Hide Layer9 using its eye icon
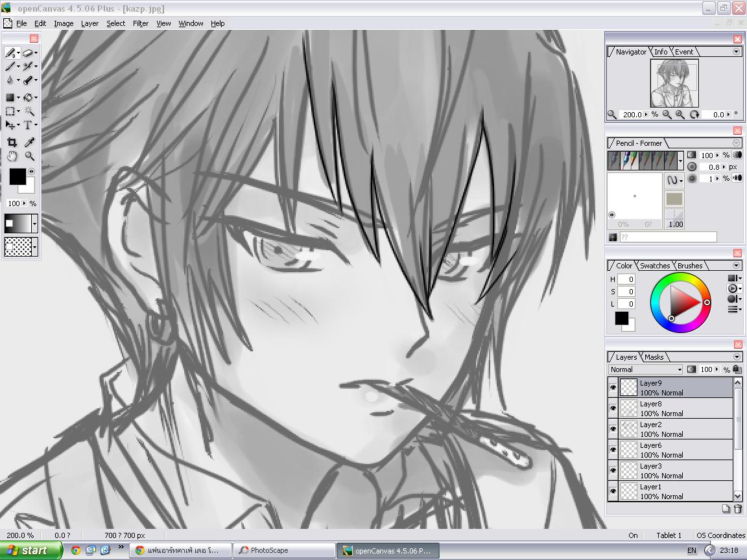747x560 pixels. tap(613, 388)
